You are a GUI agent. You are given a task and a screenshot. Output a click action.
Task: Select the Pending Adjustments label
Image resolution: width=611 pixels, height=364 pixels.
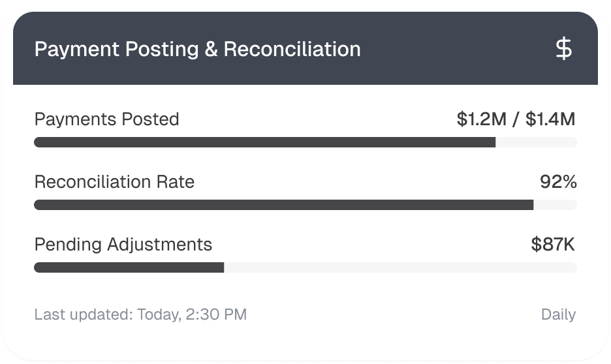(x=123, y=245)
